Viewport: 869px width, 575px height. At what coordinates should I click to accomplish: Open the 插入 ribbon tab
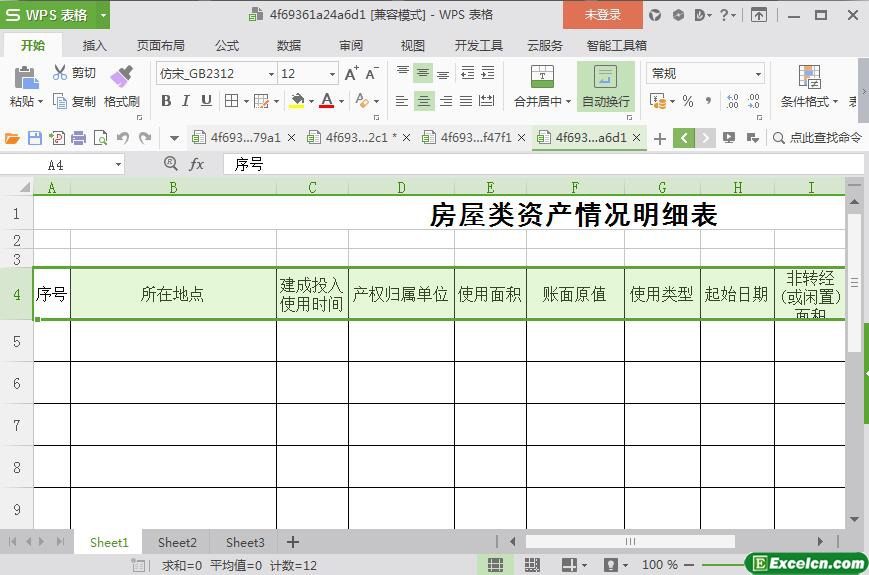click(94, 45)
